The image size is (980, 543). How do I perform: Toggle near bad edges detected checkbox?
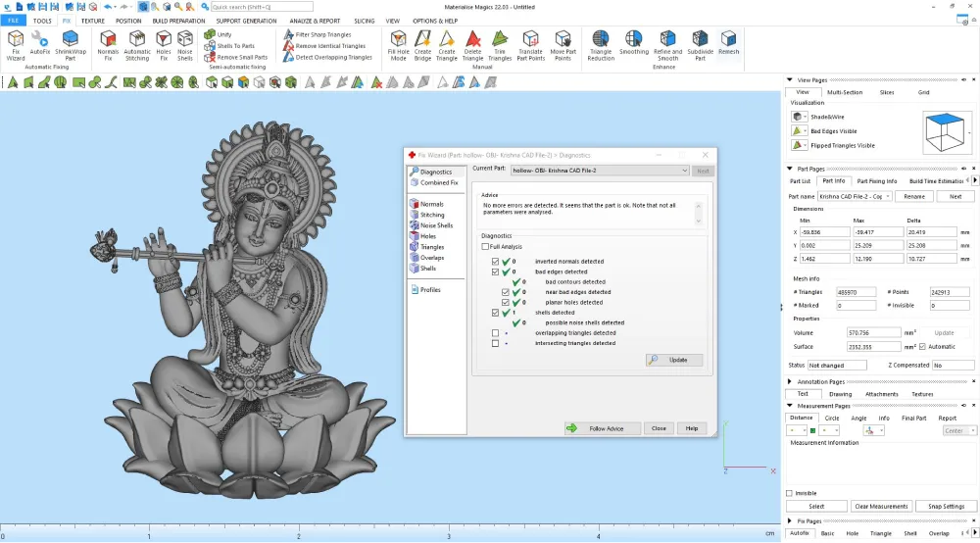click(506, 292)
